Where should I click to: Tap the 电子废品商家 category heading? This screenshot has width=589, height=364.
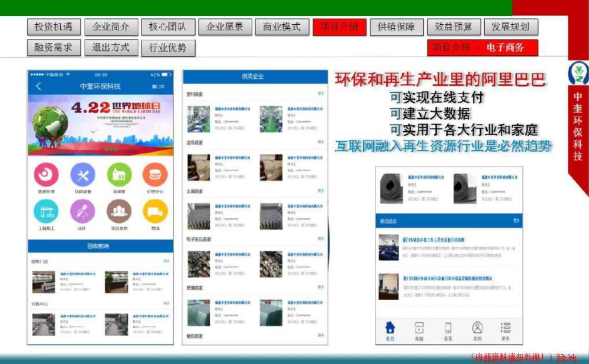pos(199,240)
